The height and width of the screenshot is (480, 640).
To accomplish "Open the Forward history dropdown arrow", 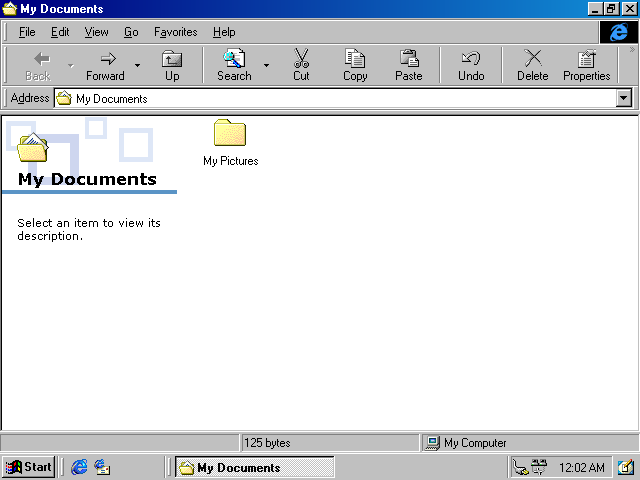I will pyautogui.click(x=138, y=65).
